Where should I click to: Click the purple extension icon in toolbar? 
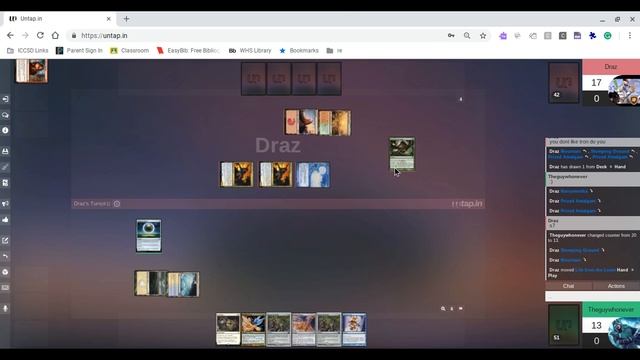[503, 36]
